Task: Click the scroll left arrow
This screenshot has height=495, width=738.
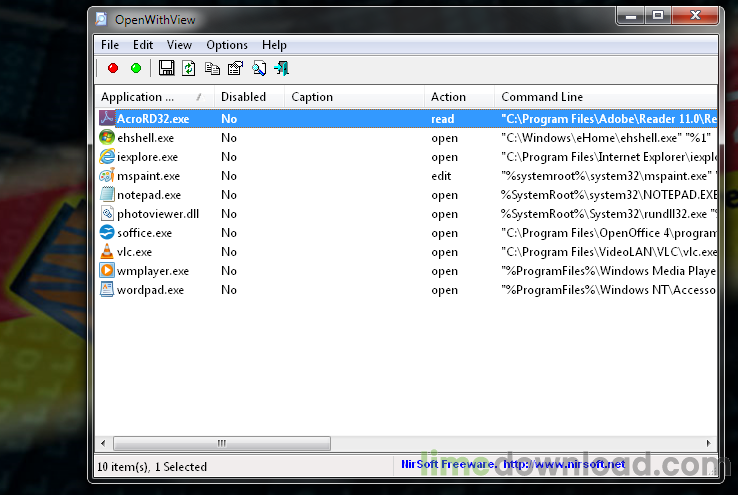Action: coord(103,443)
